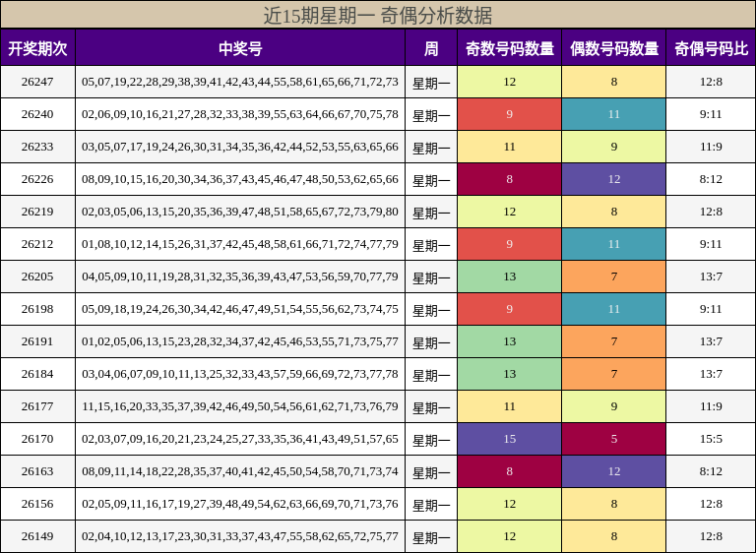The width and height of the screenshot is (756, 553).
Task: Click the 偶数号码数量 column header
Action: [x=614, y=48]
